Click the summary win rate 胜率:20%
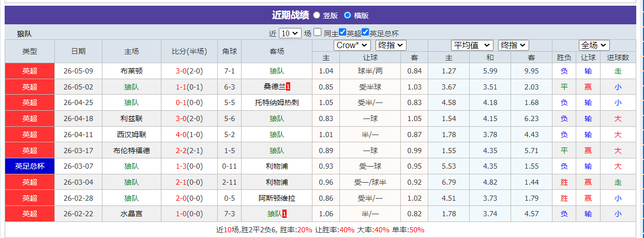The width and height of the screenshot is (644, 238). tap(297, 230)
